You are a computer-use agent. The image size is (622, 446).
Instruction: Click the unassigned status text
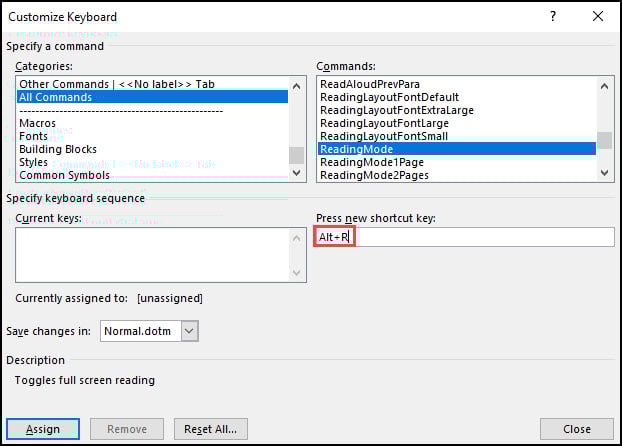(x=170, y=298)
